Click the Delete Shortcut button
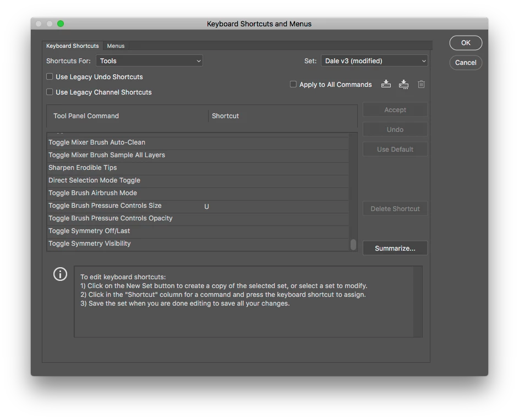 click(395, 209)
